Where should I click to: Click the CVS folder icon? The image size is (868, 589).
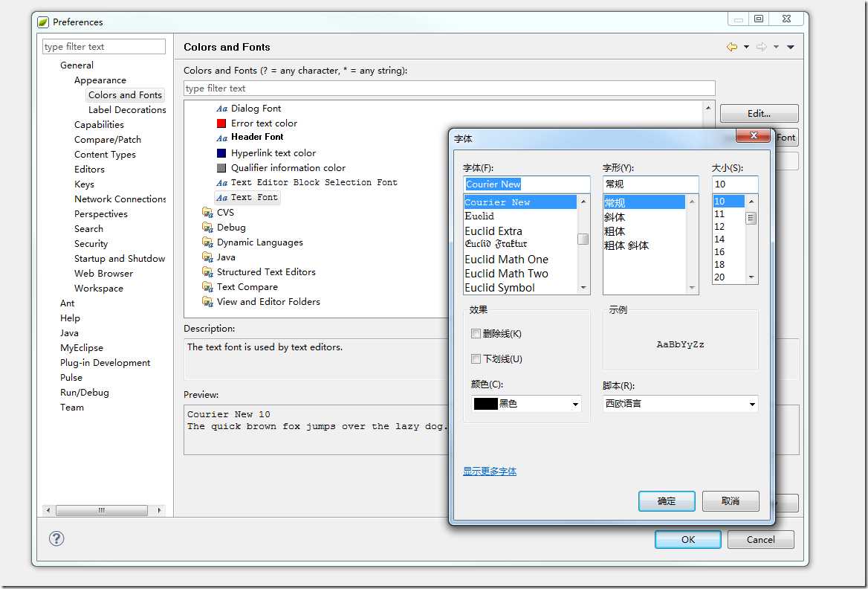(x=207, y=212)
